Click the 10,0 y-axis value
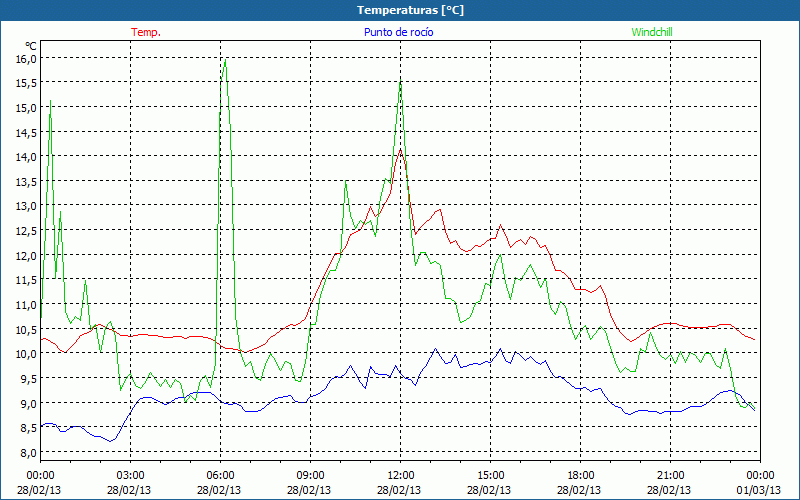The image size is (800, 500). 27,354
